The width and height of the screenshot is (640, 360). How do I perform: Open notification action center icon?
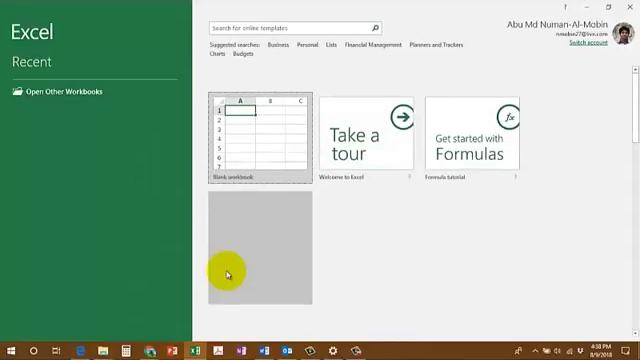point(625,351)
